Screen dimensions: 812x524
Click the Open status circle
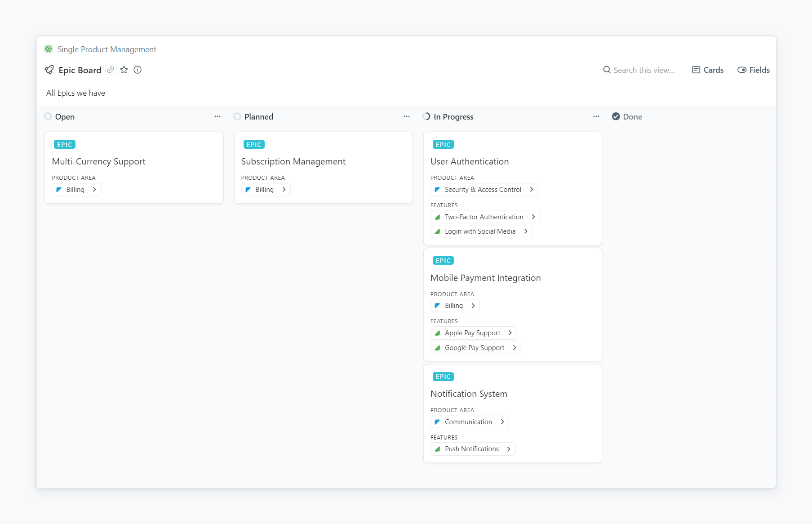click(48, 116)
